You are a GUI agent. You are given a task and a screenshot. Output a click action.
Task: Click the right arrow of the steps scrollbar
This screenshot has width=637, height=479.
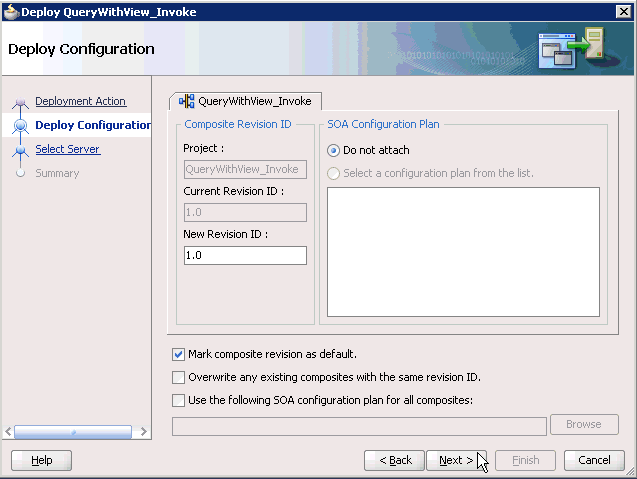(x=143, y=431)
